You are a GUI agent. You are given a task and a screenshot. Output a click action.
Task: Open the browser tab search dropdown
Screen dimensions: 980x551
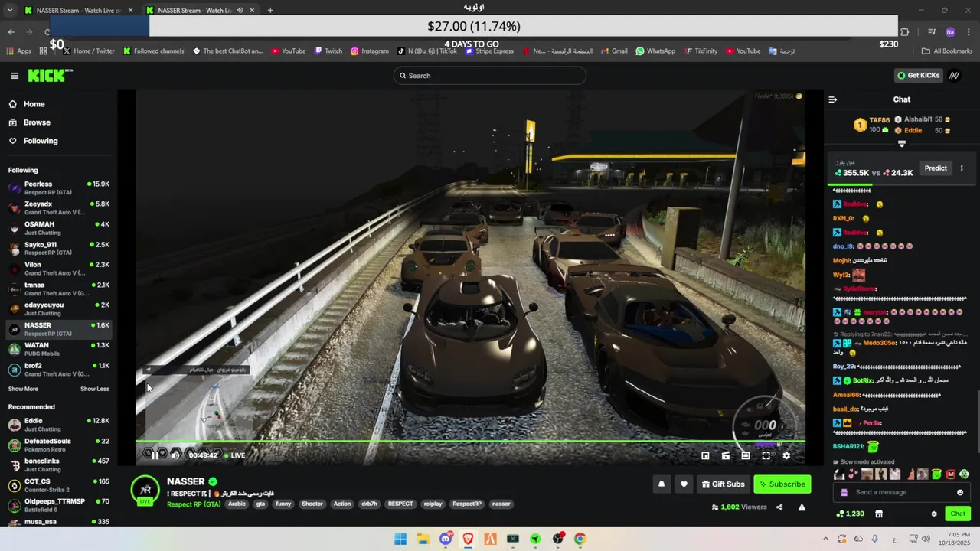10,10
